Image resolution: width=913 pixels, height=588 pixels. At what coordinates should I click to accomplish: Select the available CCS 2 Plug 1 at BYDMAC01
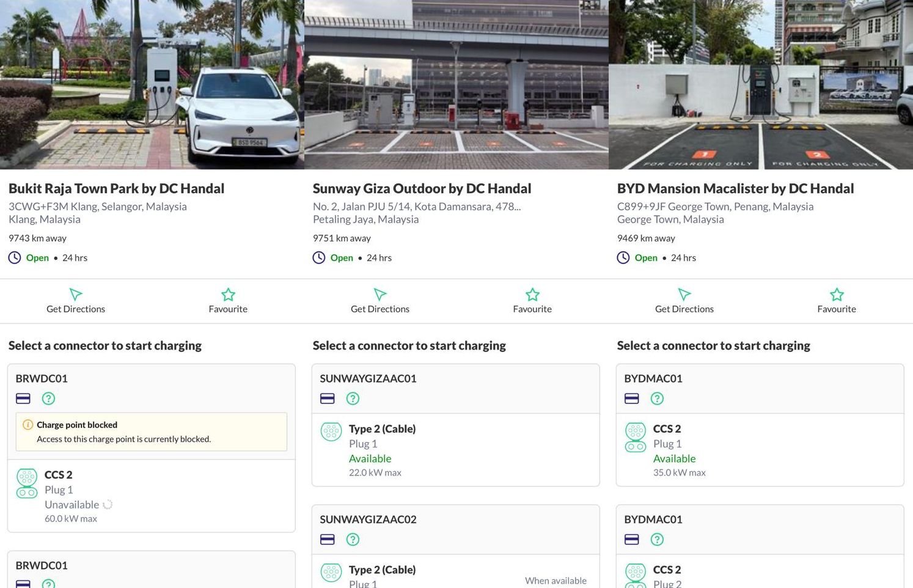pos(760,450)
